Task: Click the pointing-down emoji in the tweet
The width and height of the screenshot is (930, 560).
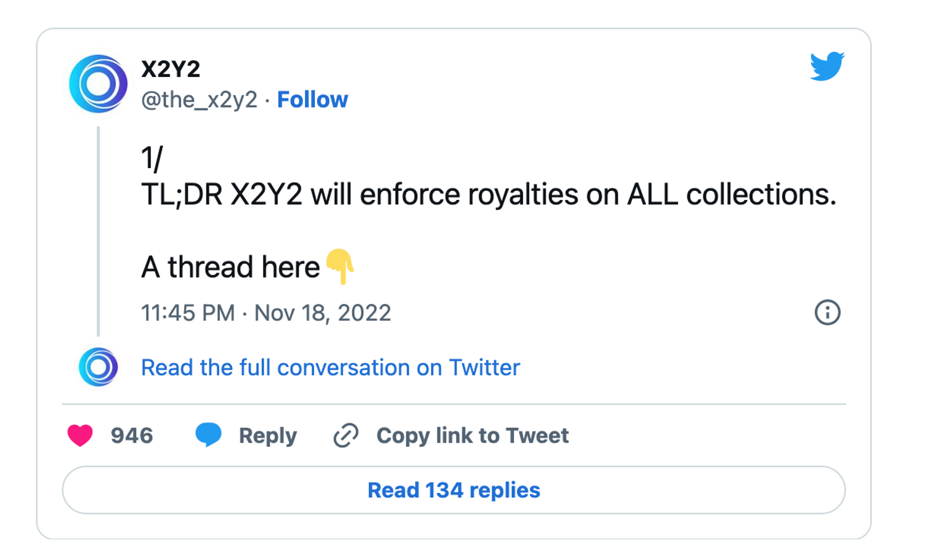Action: tap(339, 267)
